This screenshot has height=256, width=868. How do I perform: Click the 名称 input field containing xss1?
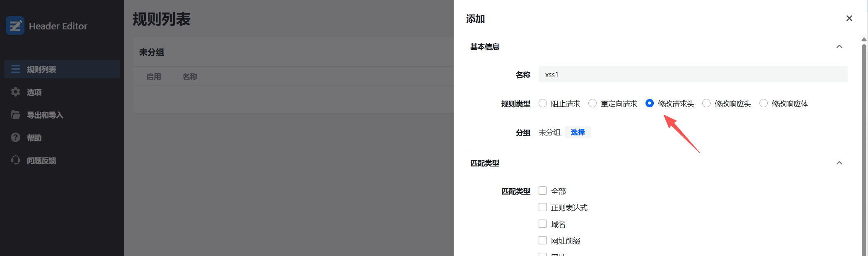693,75
